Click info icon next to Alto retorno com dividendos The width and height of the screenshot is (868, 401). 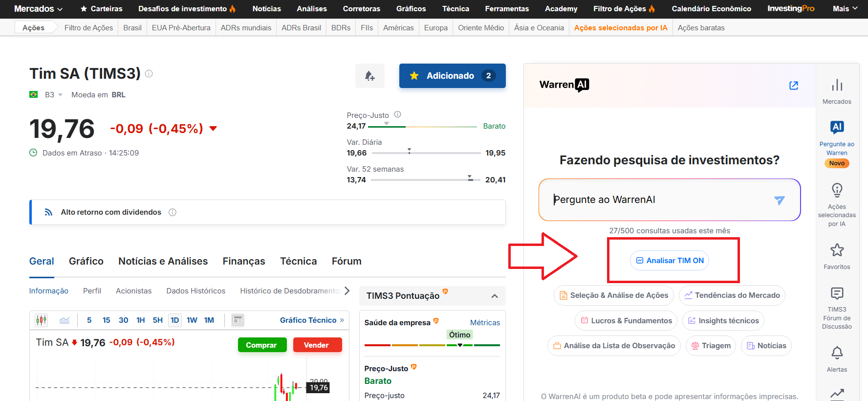tap(173, 212)
